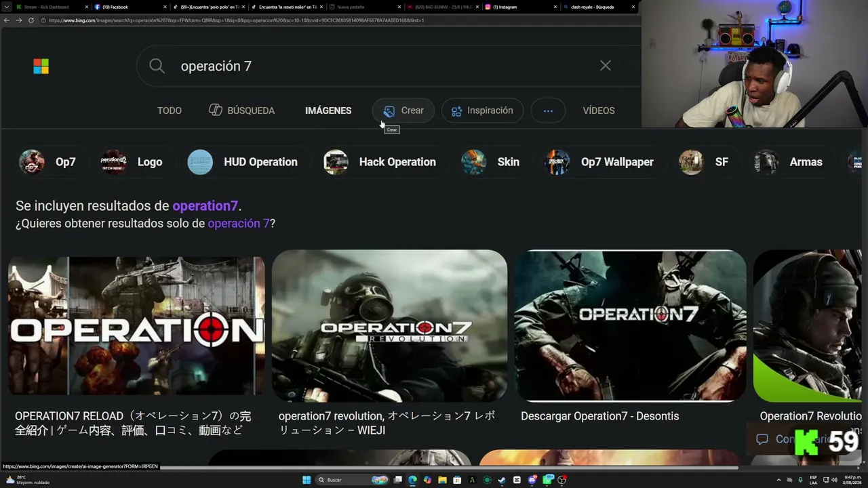The width and height of the screenshot is (868, 488).
Task: Clear the search box with X
Action: click(605, 66)
